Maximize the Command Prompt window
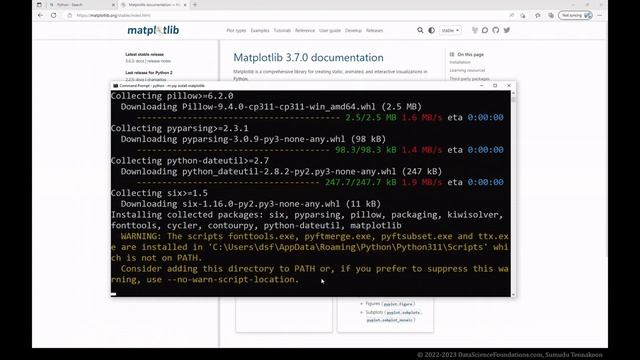Image resolution: width=640 pixels, height=360 pixels. point(495,86)
